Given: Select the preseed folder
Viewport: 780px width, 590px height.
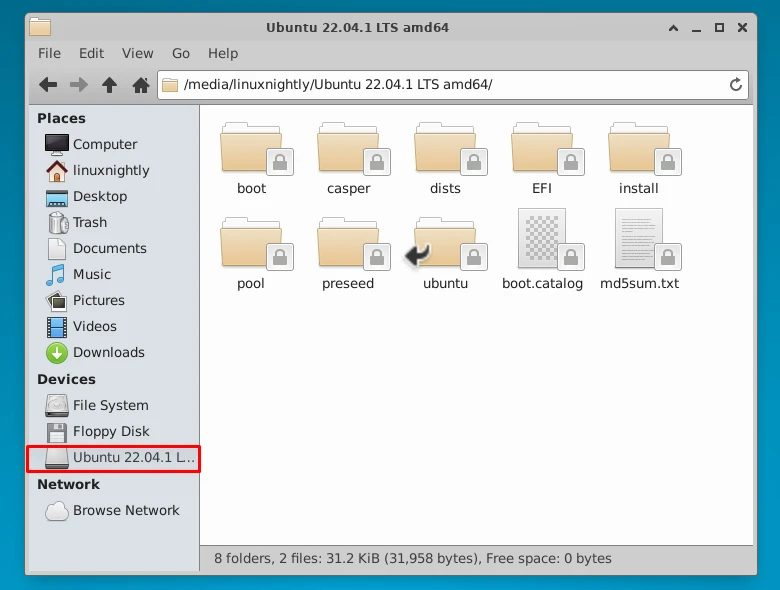Looking at the screenshot, I should click(353, 253).
